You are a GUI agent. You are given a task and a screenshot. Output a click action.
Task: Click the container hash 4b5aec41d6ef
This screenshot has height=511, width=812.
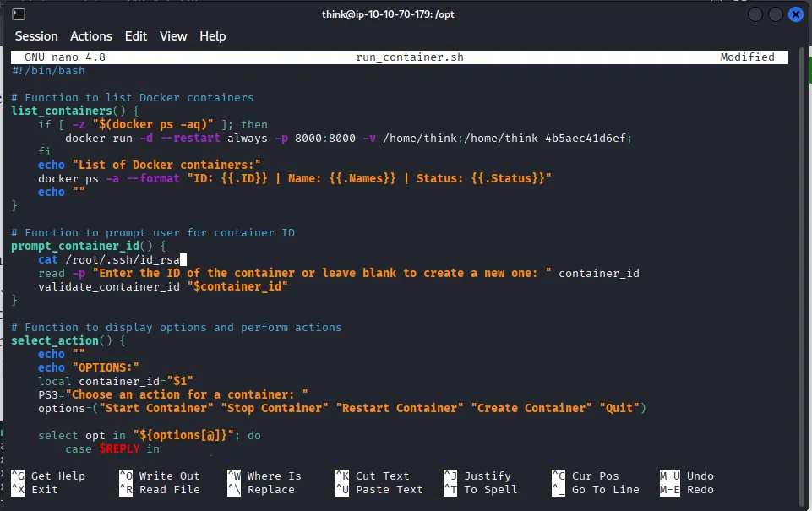click(586, 139)
